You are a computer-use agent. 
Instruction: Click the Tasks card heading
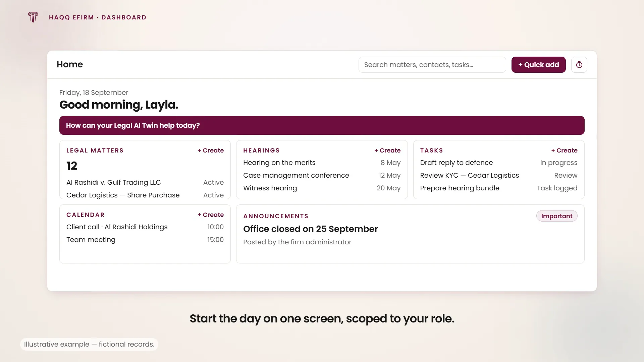pos(431,150)
